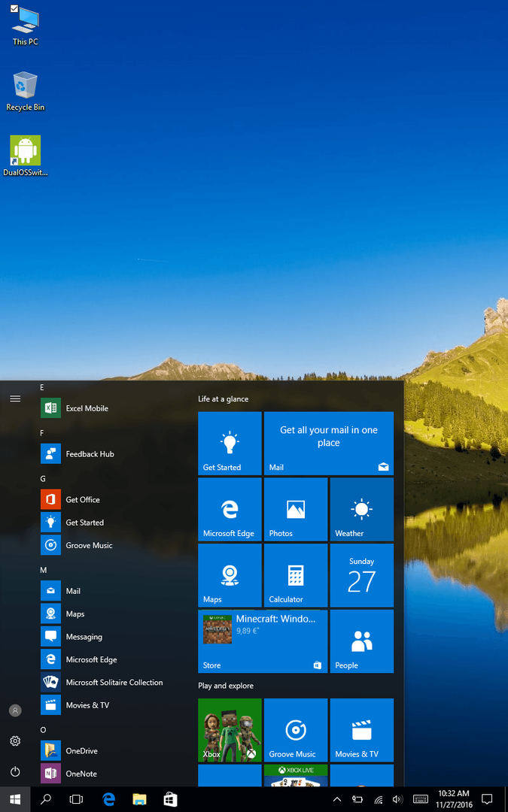Open the Groove Music tile
This screenshot has height=812, width=508.
tap(296, 729)
